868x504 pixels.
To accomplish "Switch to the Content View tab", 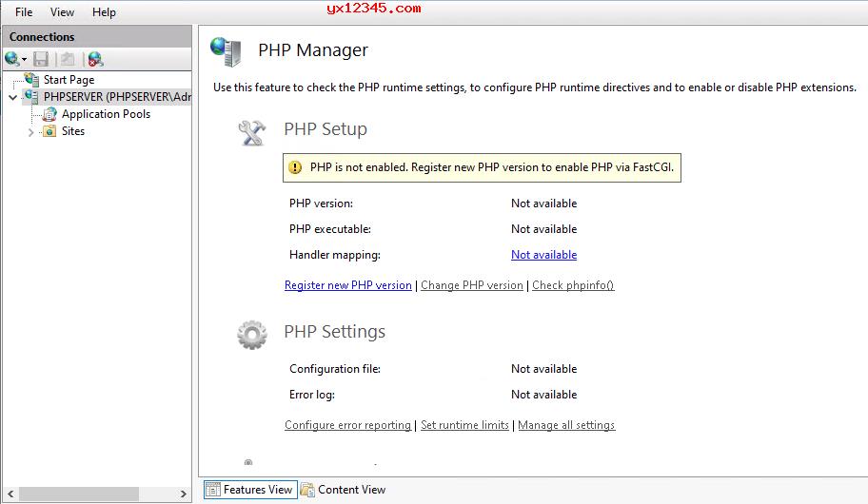I will (x=344, y=490).
